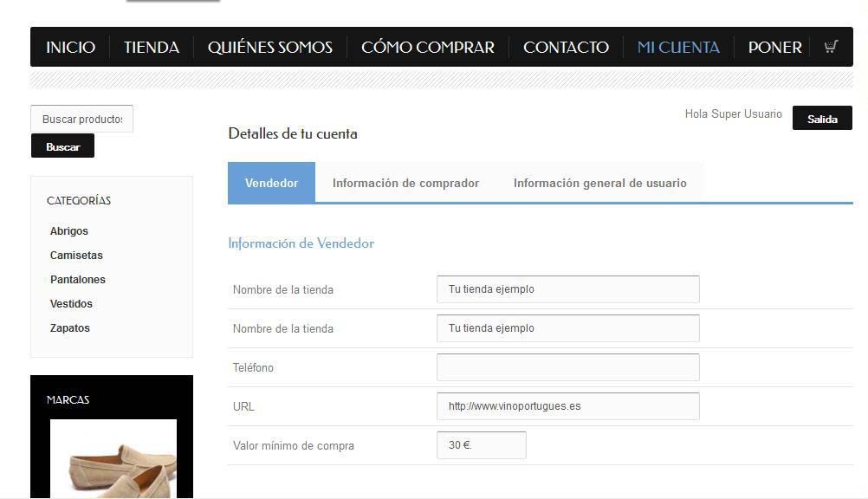Click the 'Detalles de tu cuenta' heading
868x499 pixels.
293,133
